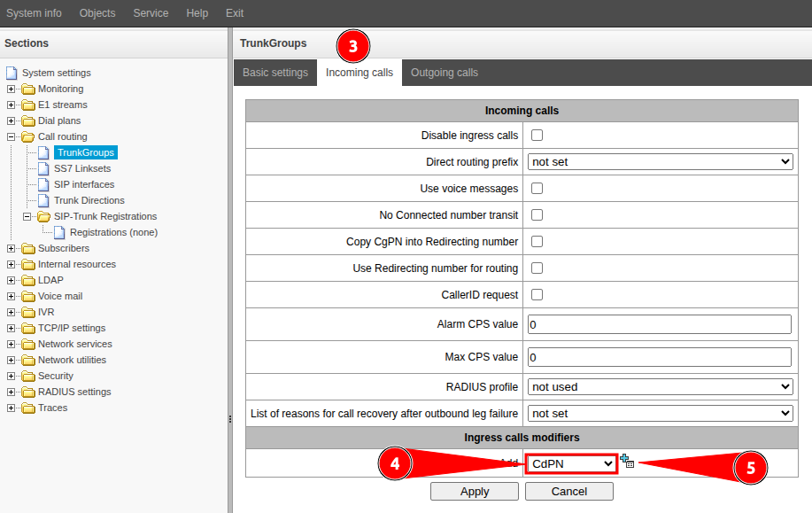Click the RADIUS settings folder icon
Image resolution: width=812 pixels, height=513 pixels.
pyautogui.click(x=28, y=393)
